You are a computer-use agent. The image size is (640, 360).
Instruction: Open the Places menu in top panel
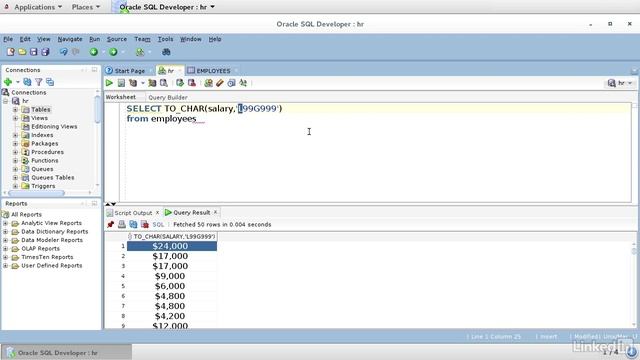(86, 7)
